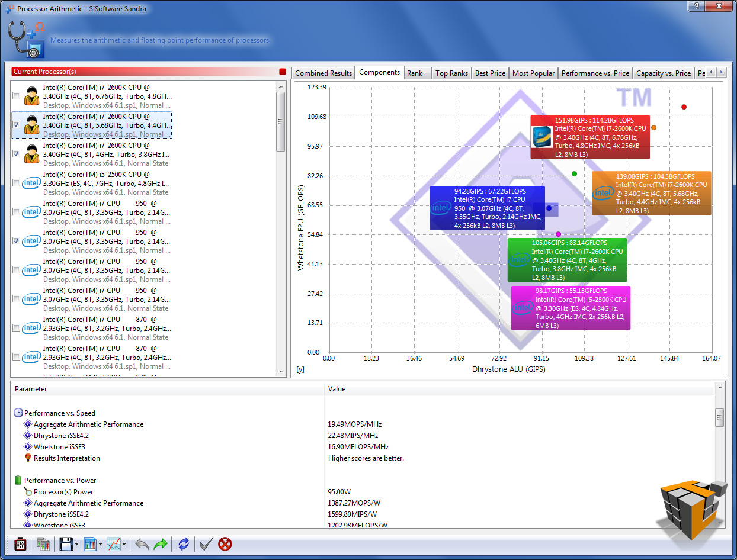Click the compare results icon in bottom toolbar
Screen dimensions: 737x560
[x=43, y=543]
